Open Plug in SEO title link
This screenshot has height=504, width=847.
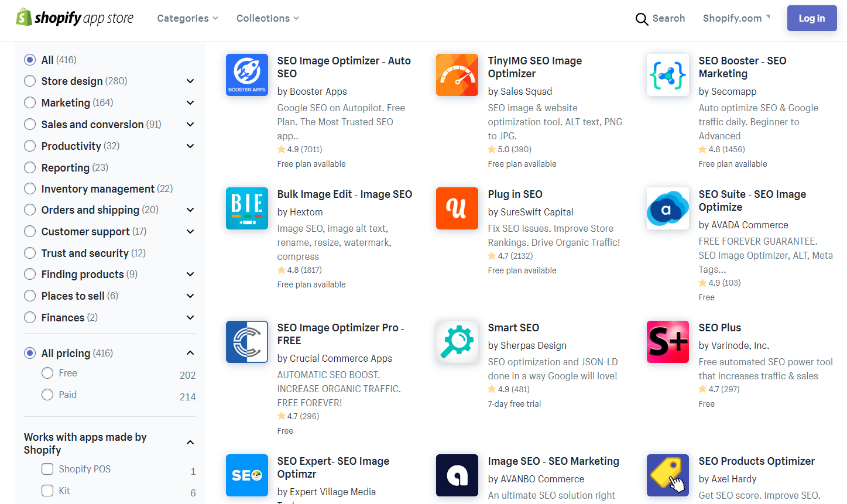(515, 194)
